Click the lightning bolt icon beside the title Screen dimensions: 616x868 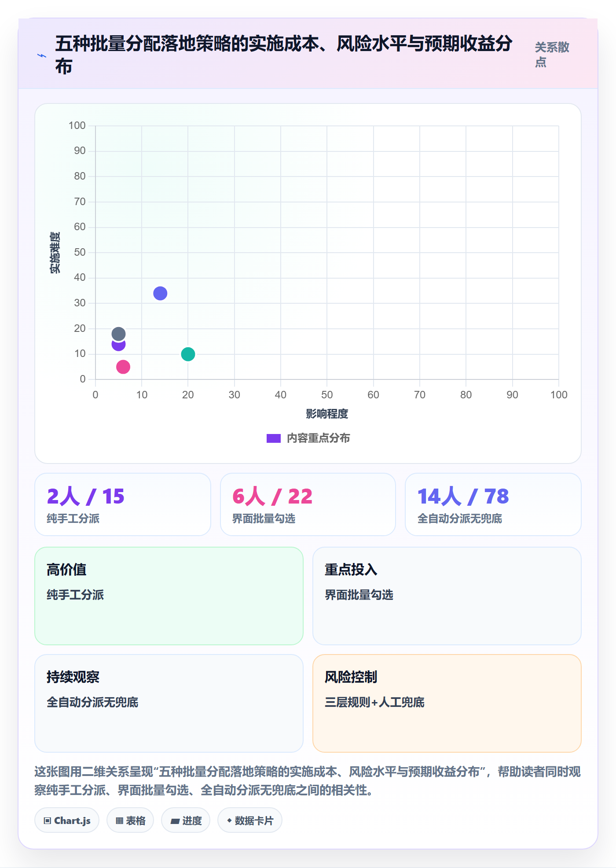coord(42,55)
